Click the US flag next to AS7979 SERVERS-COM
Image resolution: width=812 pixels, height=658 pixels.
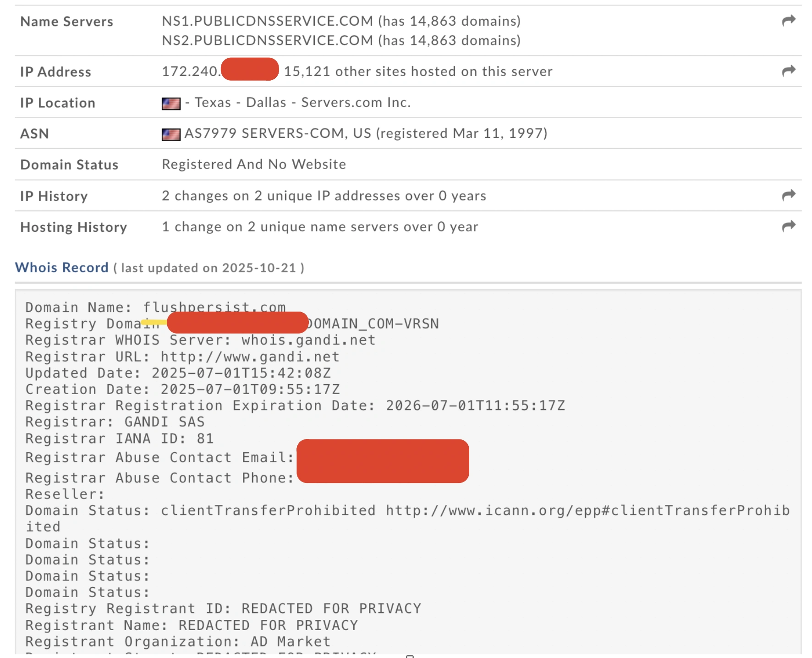click(170, 133)
